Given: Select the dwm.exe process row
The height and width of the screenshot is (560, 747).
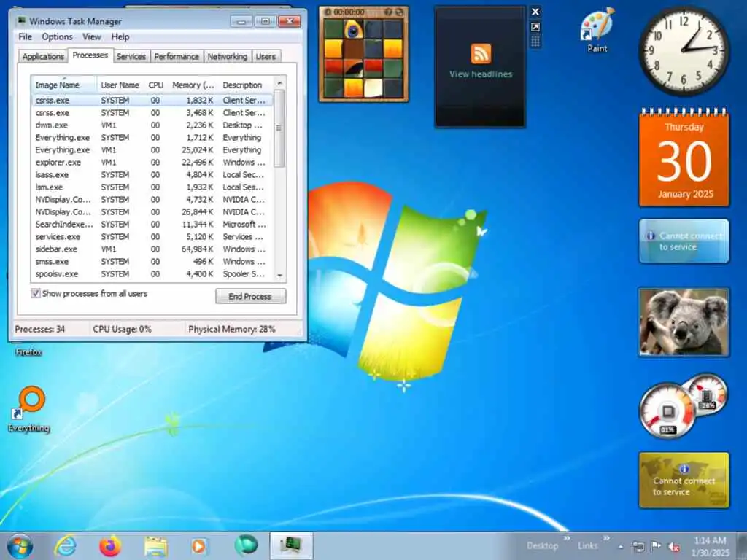Looking at the screenshot, I should pos(152,125).
